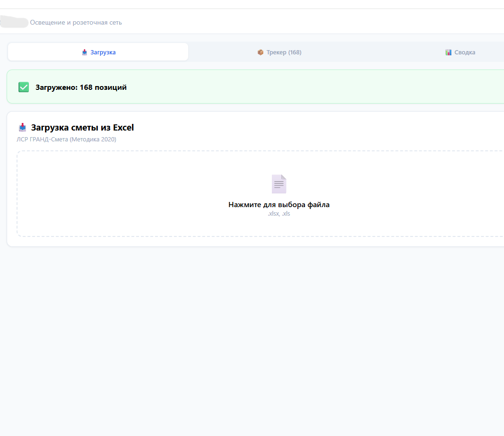Screen dimensions: 504x436
Task: Click the 'Загружено: 168 позиций' message text
Action: coord(81,87)
